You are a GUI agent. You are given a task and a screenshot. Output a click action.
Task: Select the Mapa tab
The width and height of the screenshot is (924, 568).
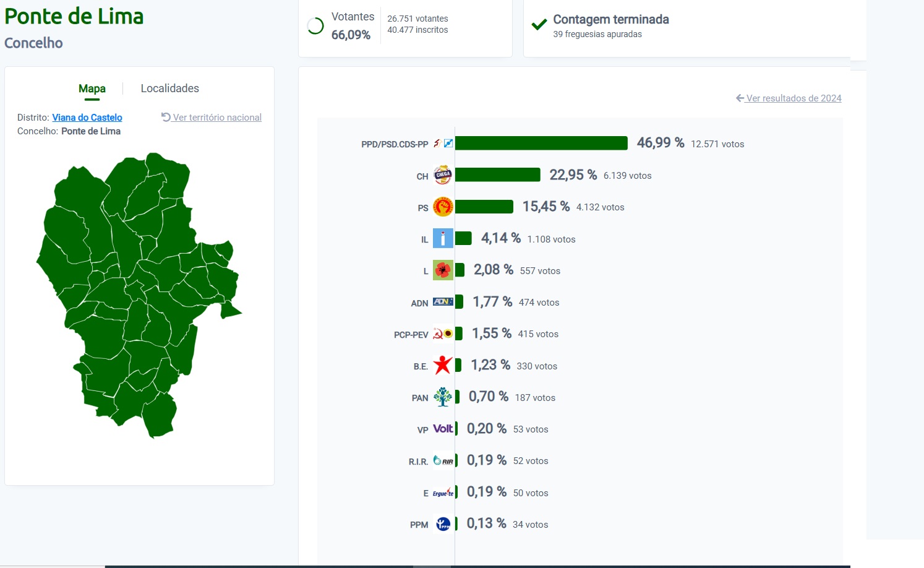(92, 88)
